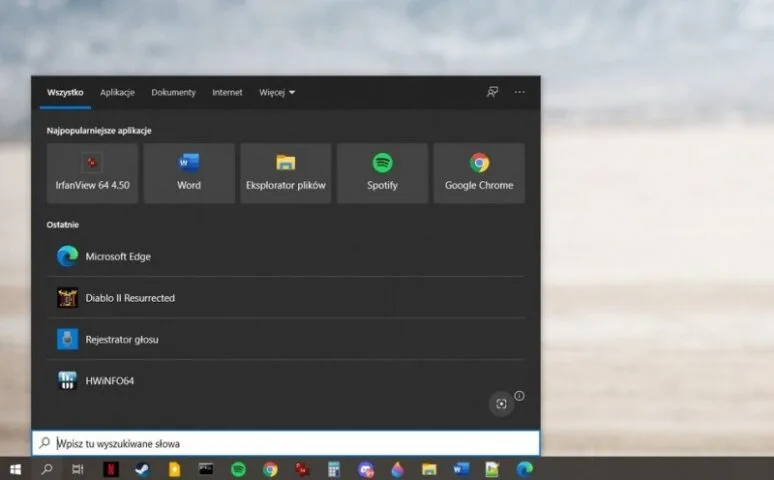Open Calculator from the taskbar
This screenshot has width=774, height=480.
(334, 469)
